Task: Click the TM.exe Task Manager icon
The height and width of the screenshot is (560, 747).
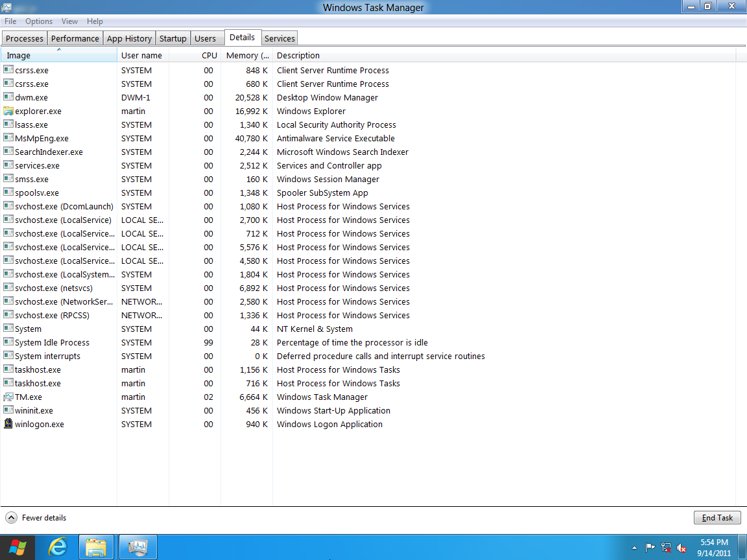Action: pos(8,397)
